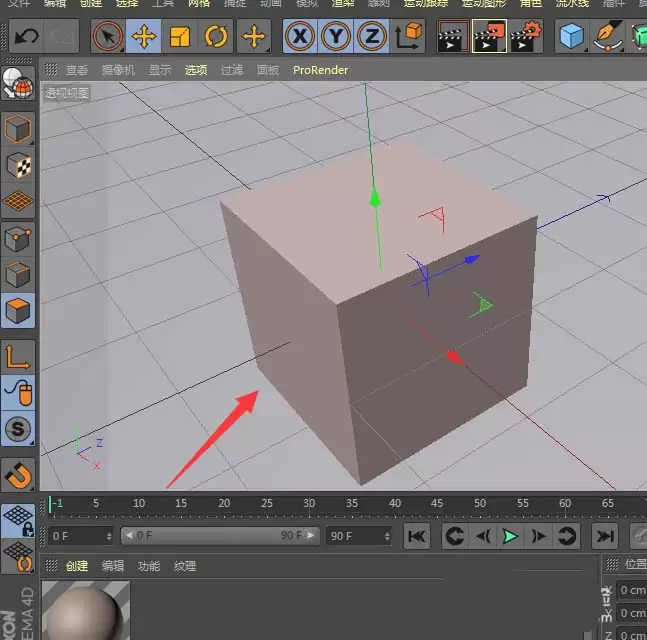This screenshot has width=647, height=640.
Task: Open the ProRender viewport menu
Action: (321, 70)
